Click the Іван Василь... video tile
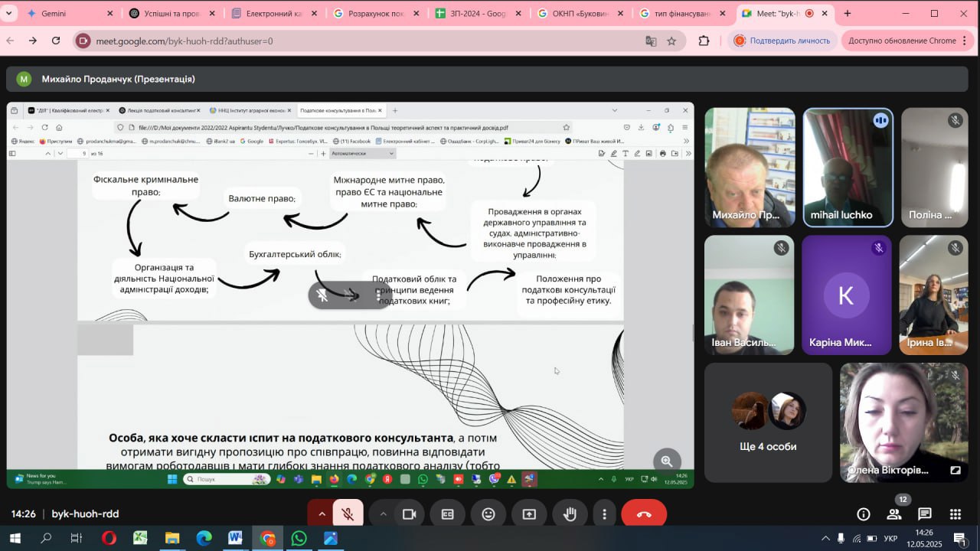980x551 pixels. [750, 295]
